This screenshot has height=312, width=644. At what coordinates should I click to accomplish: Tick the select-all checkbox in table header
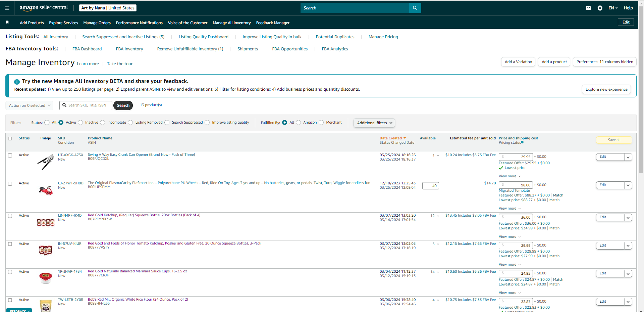click(x=10, y=138)
